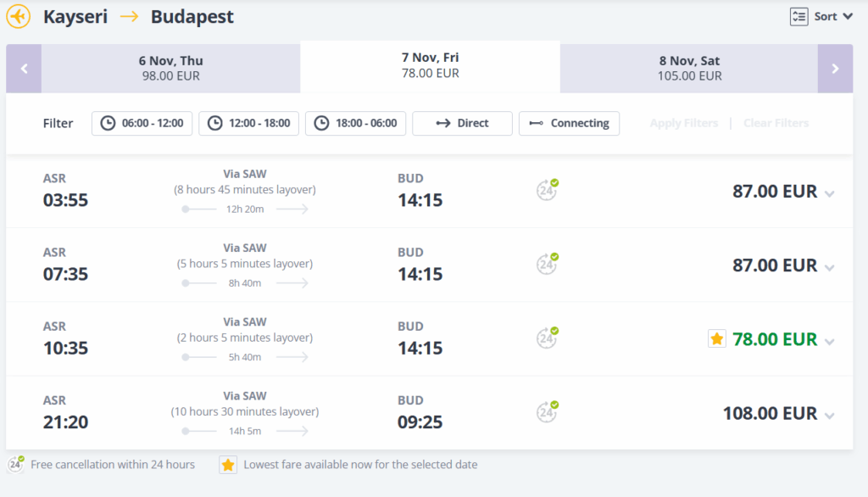Go to next dates with right arrow

[x=835, y=69]
